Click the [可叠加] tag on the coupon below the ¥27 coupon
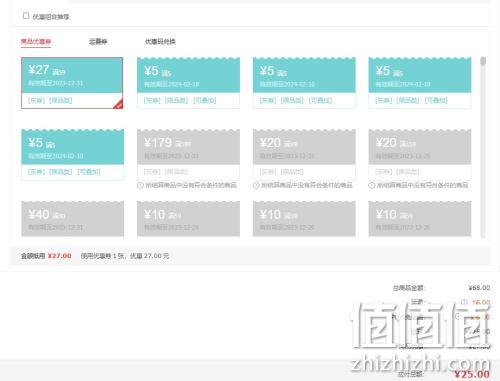Screen dimensions: 500x381 click(x=89, y=172)
